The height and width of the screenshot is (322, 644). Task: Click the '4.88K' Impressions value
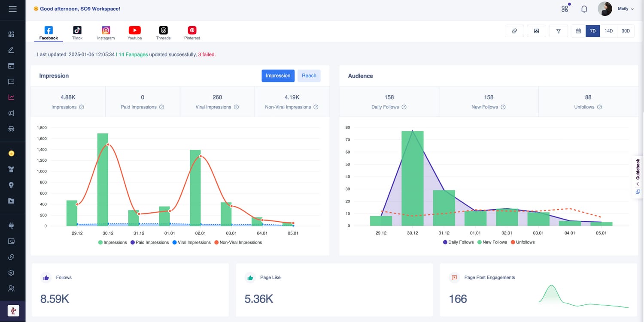click(68, 97)
